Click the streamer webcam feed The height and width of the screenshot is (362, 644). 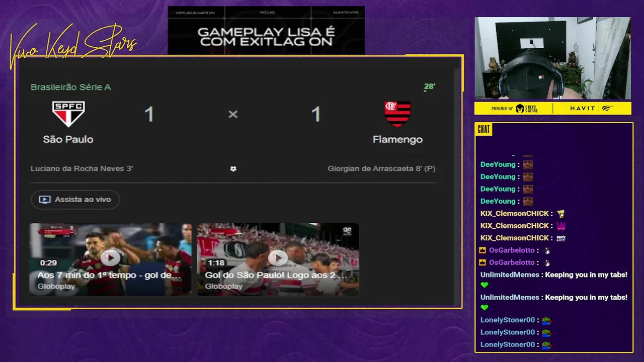pos(552,58)
